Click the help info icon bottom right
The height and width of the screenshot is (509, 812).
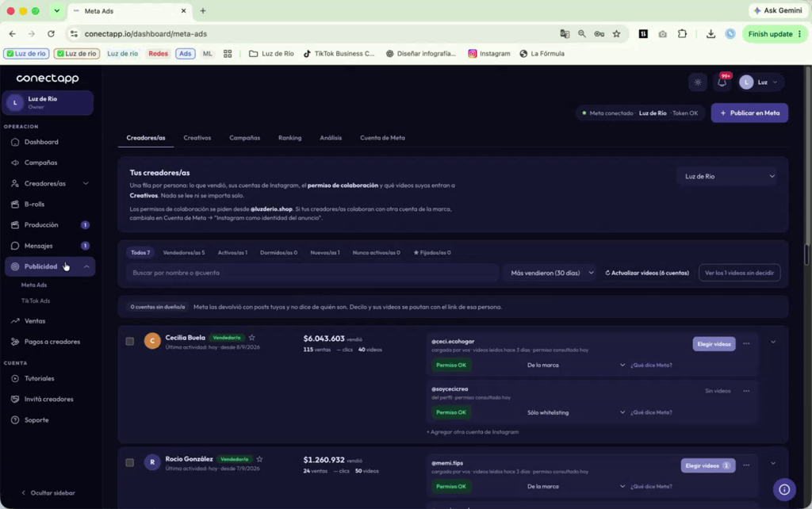pos(784,489)
